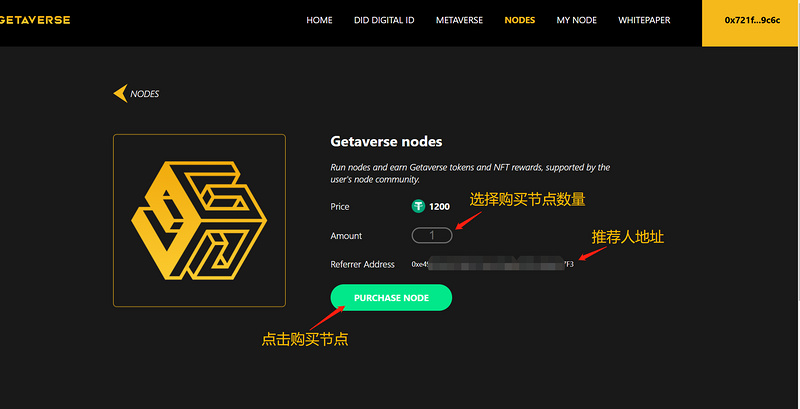Open the METAVERSE menu item
Viewport: 800px width, 409px height.
click(x=459, y=20)
